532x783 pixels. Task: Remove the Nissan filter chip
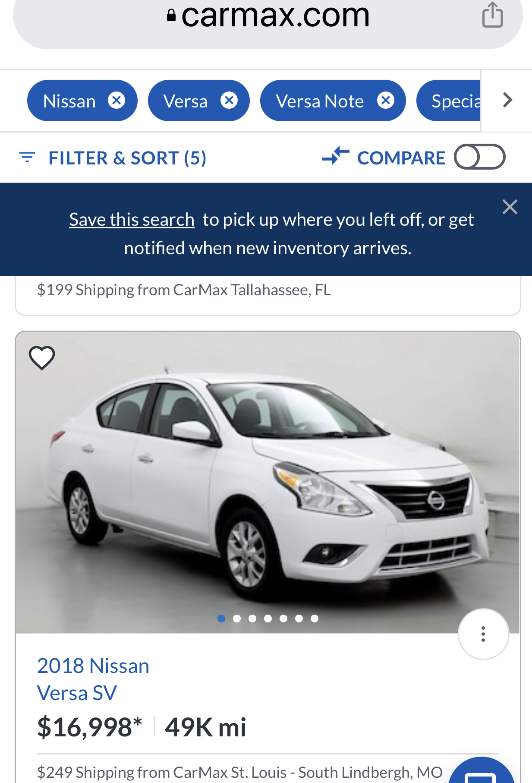[116, 101]
